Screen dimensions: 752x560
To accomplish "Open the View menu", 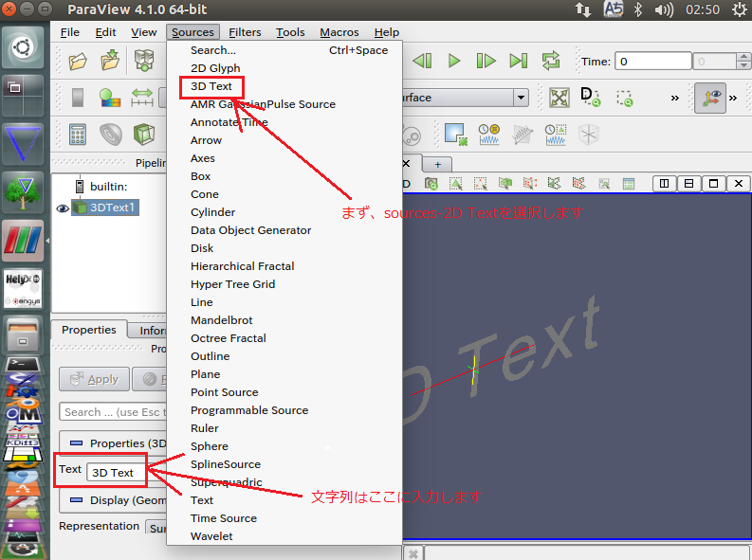I will pos(144,32).
